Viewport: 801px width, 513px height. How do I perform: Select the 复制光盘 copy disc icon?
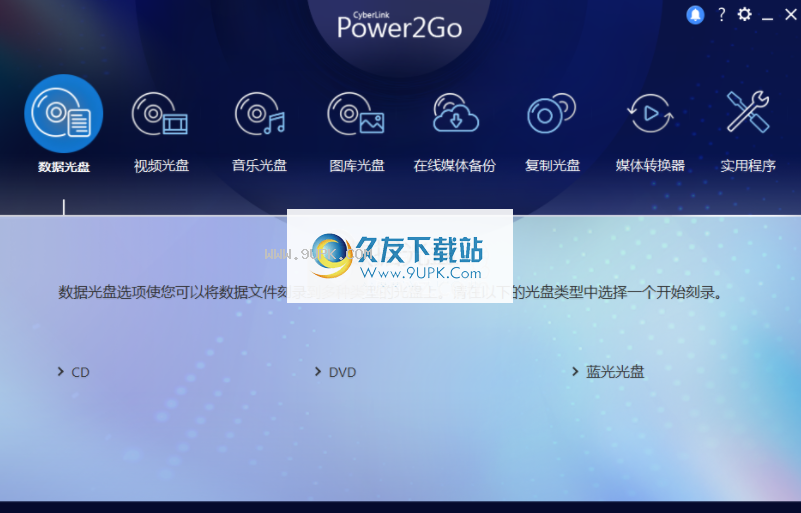[x=552, y=113]
